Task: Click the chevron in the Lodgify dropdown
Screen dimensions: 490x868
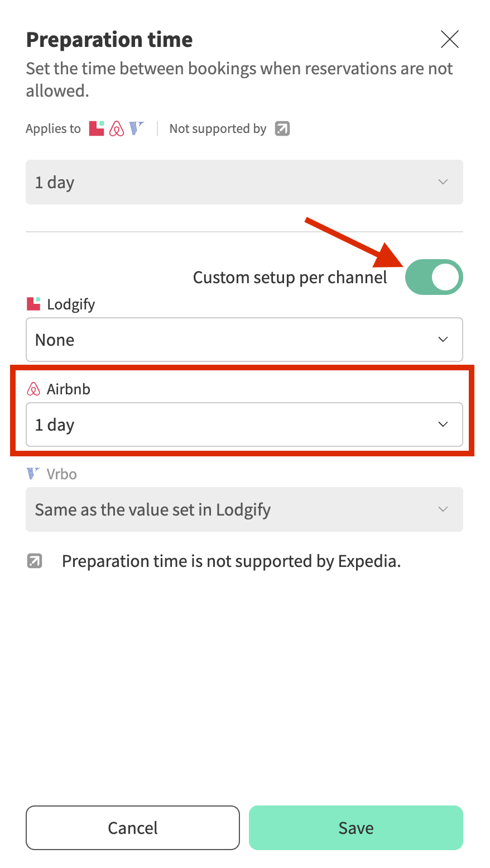Action: coord(443,340)
